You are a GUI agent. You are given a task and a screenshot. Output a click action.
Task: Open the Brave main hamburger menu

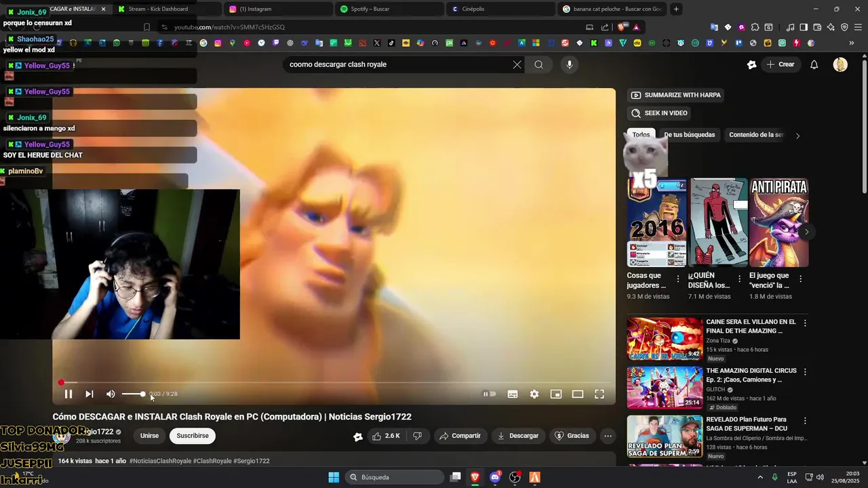pyautogui.click(x=858, y=27)
